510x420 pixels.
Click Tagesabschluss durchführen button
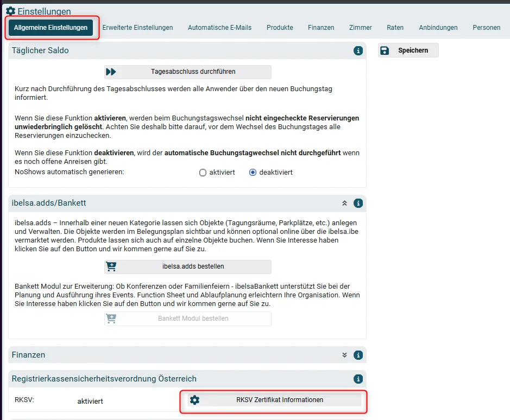(188, 72)
